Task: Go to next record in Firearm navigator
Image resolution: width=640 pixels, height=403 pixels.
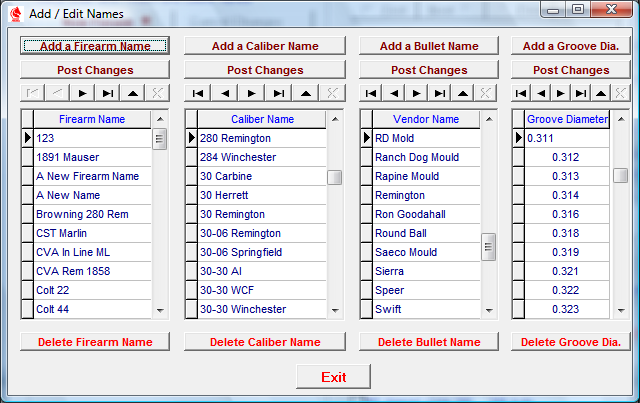Action: pos(82,92)
